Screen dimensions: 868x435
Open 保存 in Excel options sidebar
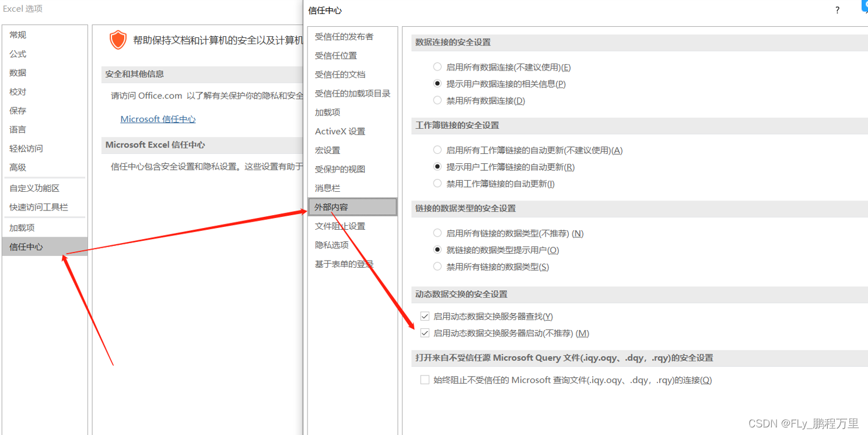[x=45, y=111]
